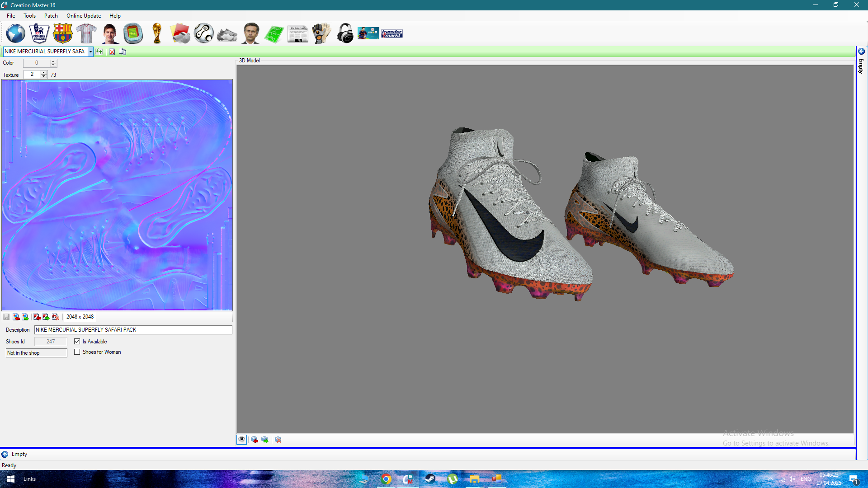Remove RX3 texture file
Image resolution: width=868 pixels, height=488 pixels.
pos(56,317)
